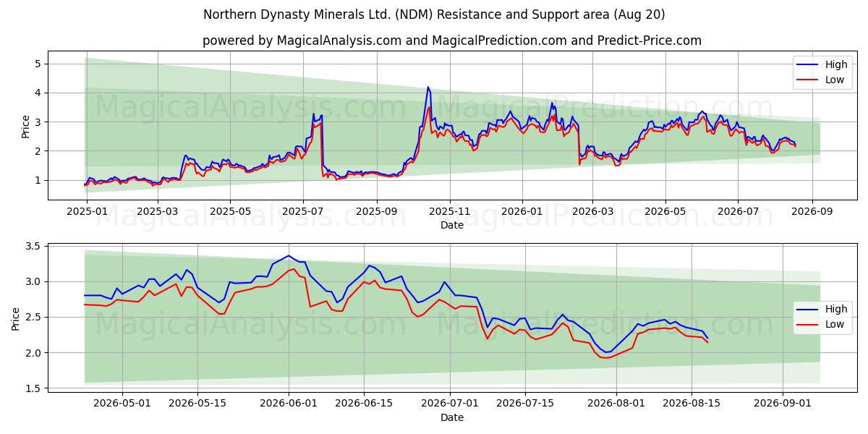Click the blue High line sample in lower legend
Viewport: 868px width, 434px height.
(809, 310)
